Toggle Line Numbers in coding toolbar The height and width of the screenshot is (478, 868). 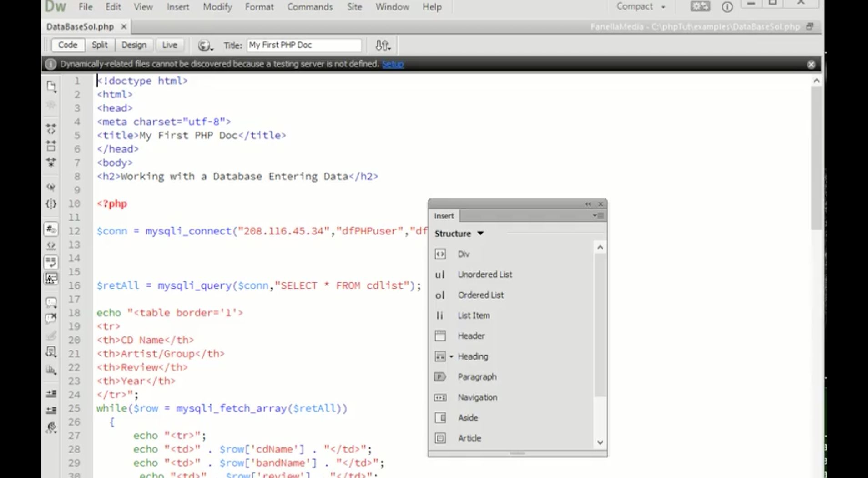51,229
